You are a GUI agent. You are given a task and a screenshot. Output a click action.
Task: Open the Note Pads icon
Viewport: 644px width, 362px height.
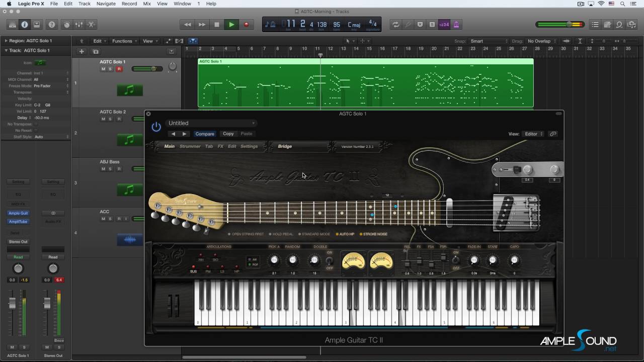(607, 24)
